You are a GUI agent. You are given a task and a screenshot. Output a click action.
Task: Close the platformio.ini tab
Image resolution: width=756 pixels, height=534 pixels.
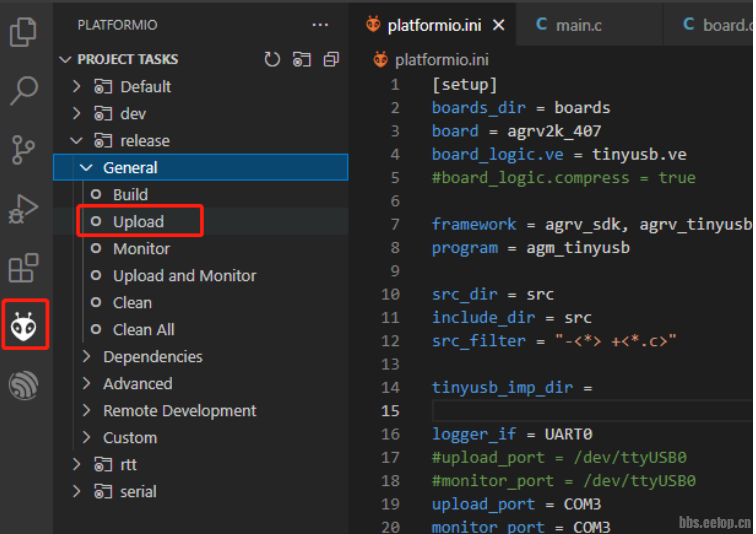point(499,25)
